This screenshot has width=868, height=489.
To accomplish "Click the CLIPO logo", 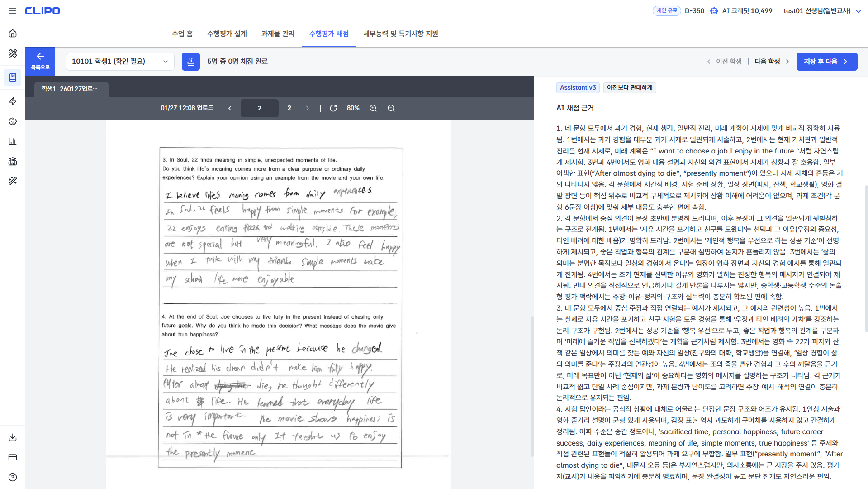I will coord(43,11).
